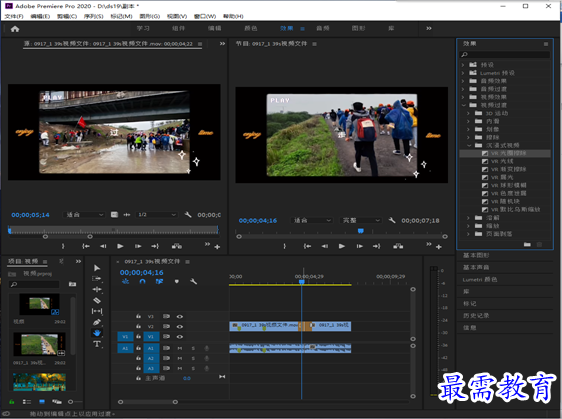The image size is (562, 419).
Task: Show more workspaces chevron
Action: (x=429, y=28)
